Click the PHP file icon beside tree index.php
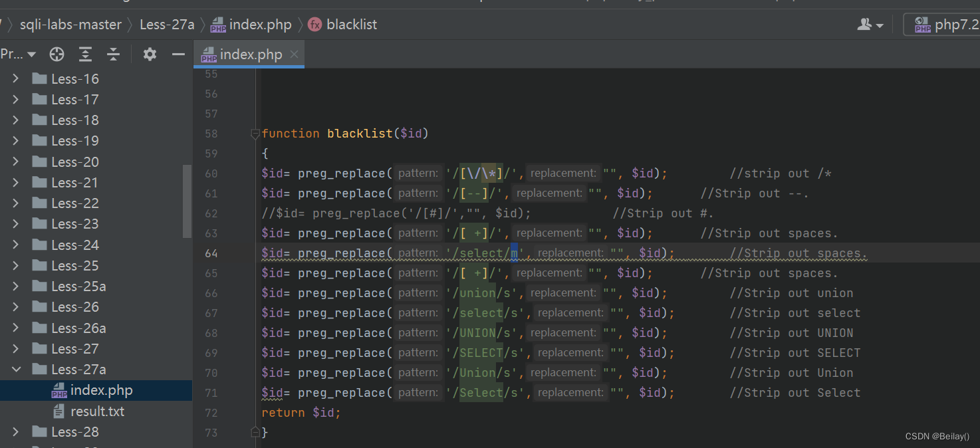Screen dimensions: 980x448 click(59, 391)
